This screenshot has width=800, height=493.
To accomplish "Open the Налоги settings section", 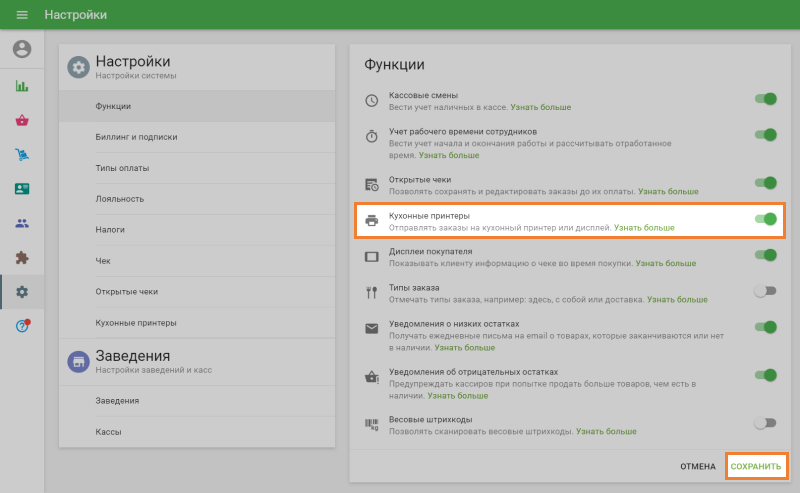I will 110,229.
